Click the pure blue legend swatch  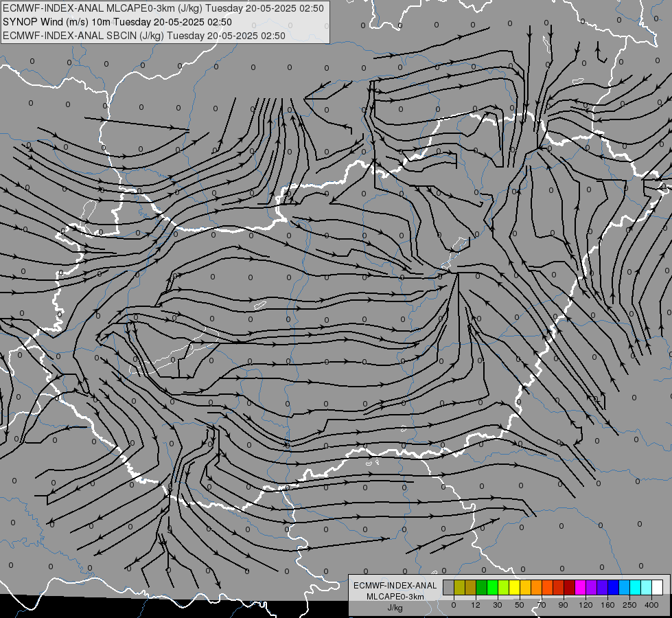pos(614,587)
